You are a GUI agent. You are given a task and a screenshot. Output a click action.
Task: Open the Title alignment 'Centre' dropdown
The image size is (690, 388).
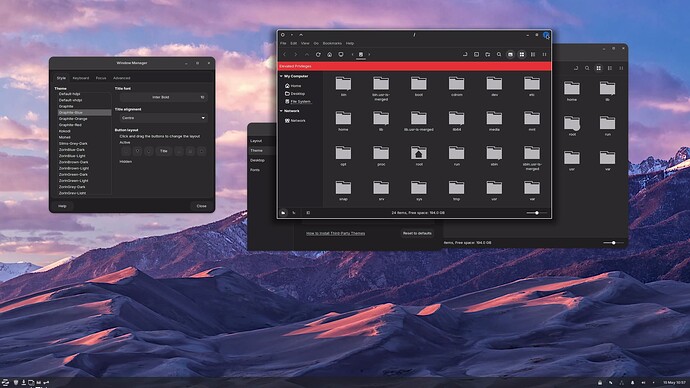(x=163, y=118)
